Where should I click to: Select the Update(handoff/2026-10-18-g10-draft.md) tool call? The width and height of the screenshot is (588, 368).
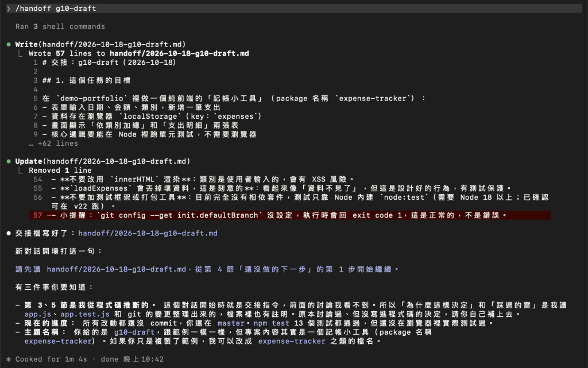point(103,161)
